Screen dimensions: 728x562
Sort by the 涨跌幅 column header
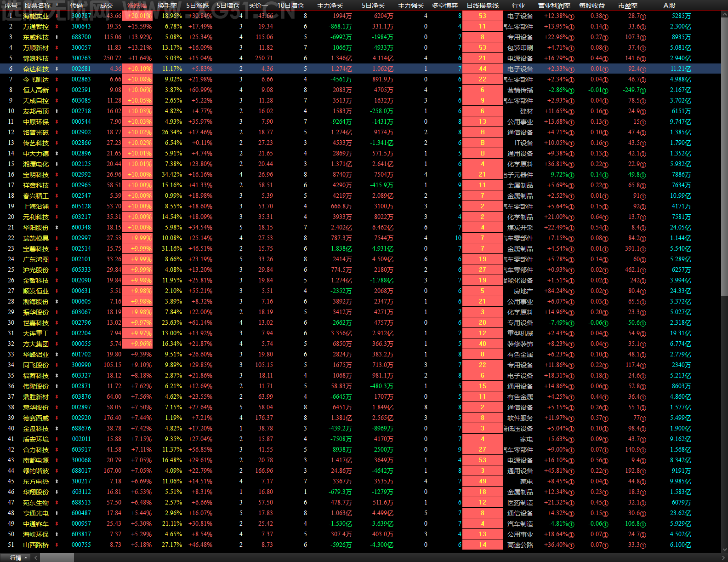point(137,6)
